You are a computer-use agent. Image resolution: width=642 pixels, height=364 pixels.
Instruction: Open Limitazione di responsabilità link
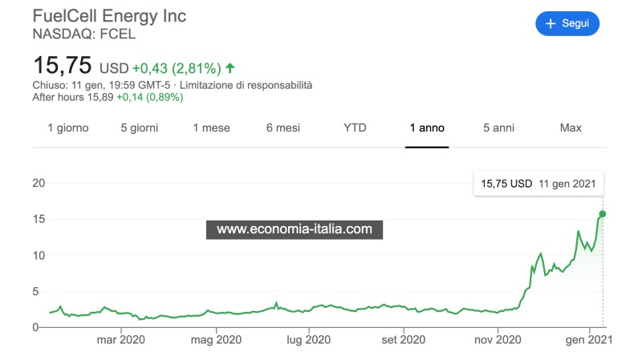(x=246, y=85)
